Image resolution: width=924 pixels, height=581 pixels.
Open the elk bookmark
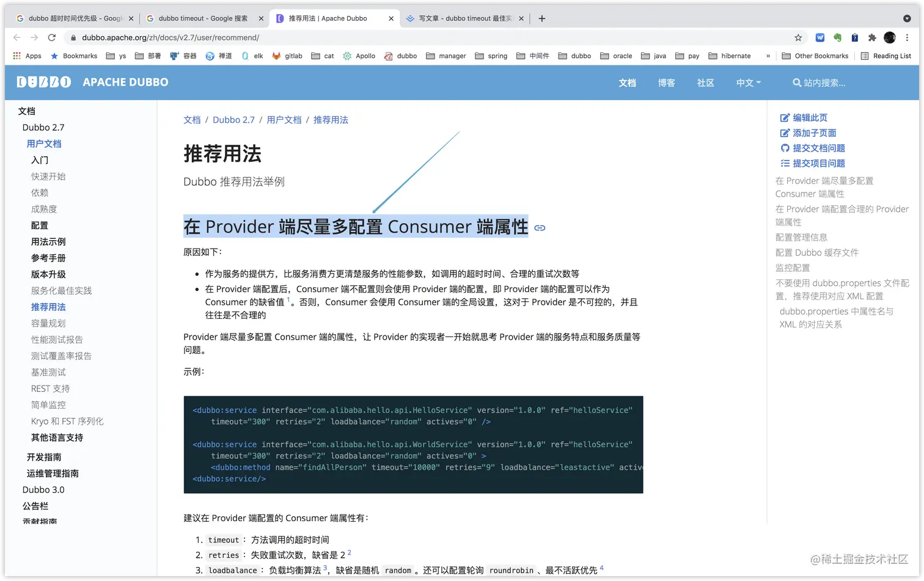(252, 56)
